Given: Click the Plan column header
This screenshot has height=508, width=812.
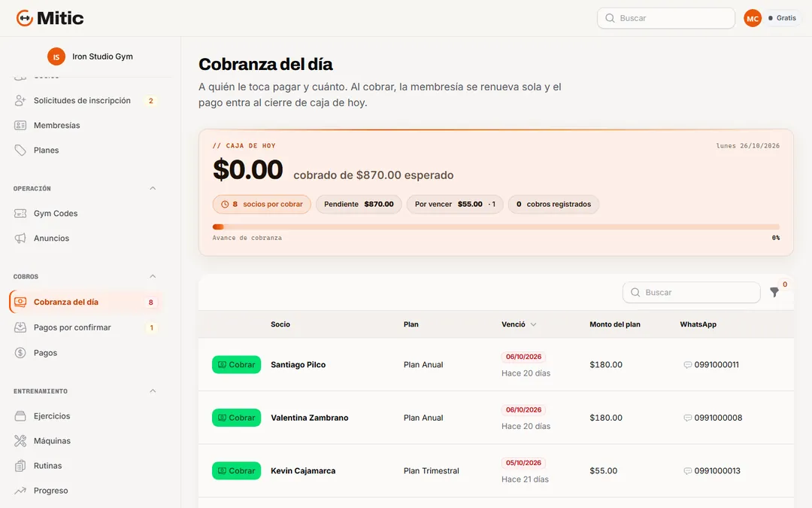Looking at the screenshot, I should click(x=411, y=324).
